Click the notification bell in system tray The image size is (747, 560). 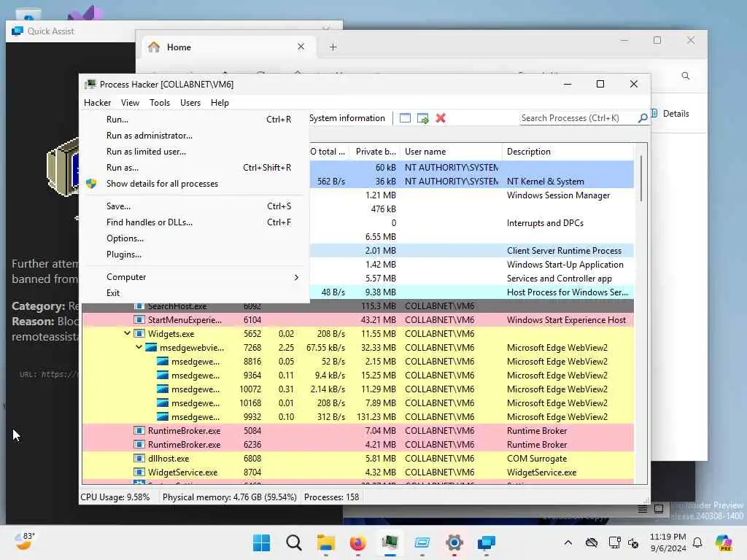(x=697, y=542)
